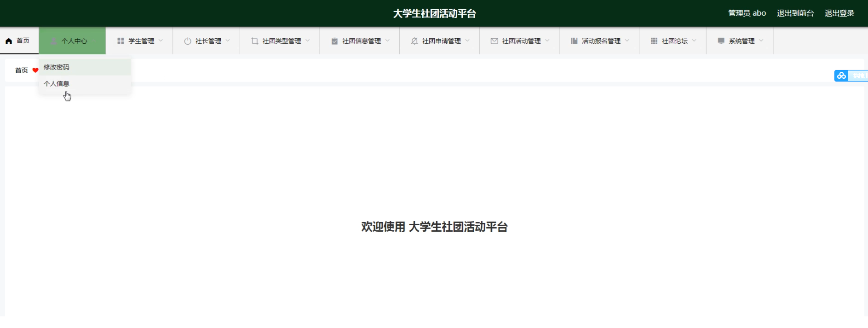Click the chart icon beside 活动报名管理
The height and width of the screenshot is (328, 868).
574,41
